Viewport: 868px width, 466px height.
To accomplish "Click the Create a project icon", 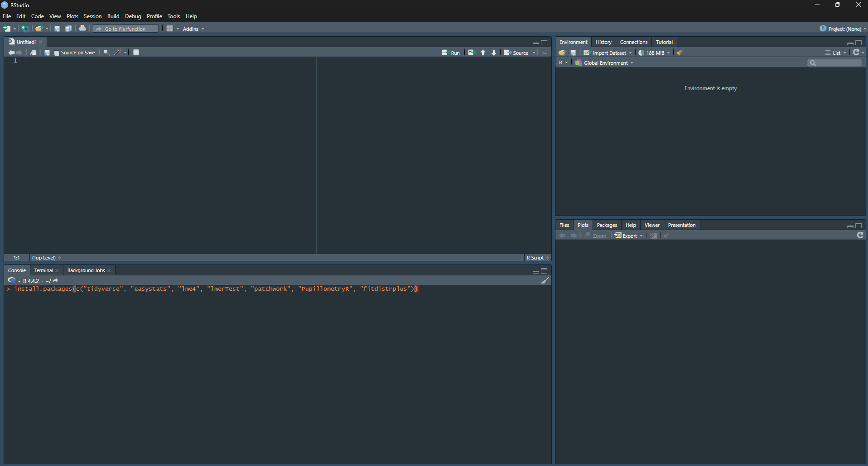I will [25, 29].
